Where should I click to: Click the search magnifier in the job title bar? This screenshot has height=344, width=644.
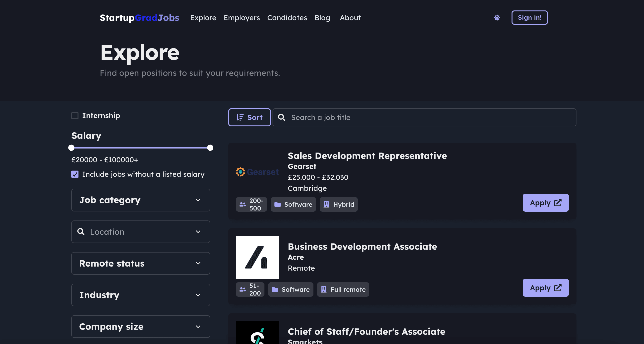(x=282, y=117)
